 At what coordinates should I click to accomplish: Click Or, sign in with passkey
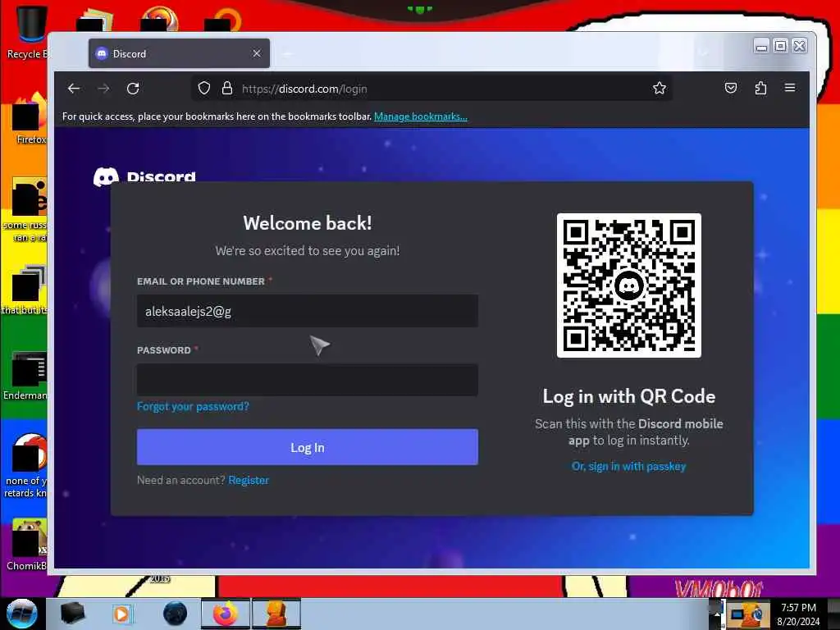[x=628, y=466]
